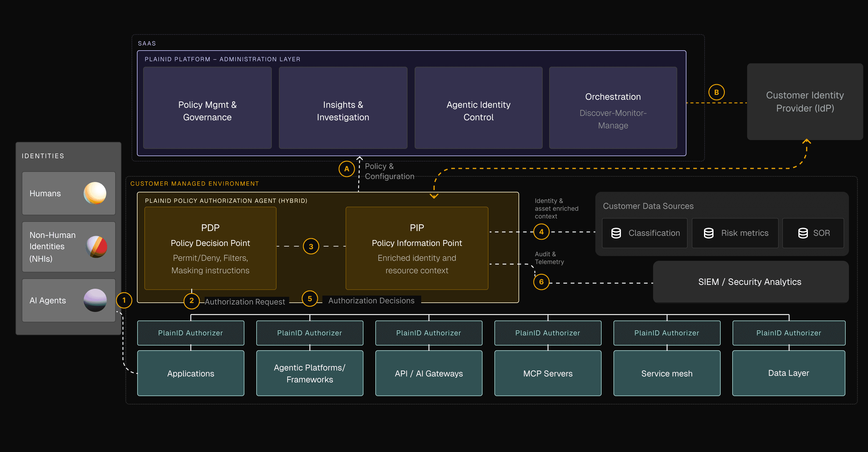The image size is (868, 452).
Task: Click PlainID Authorizer above API / AI Gateways
Action: click(x=429, y=333)
